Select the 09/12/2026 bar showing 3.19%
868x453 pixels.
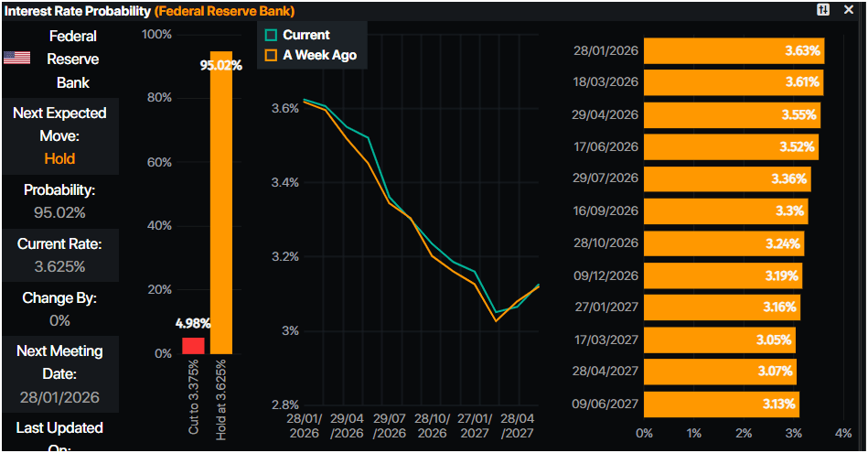722,275
